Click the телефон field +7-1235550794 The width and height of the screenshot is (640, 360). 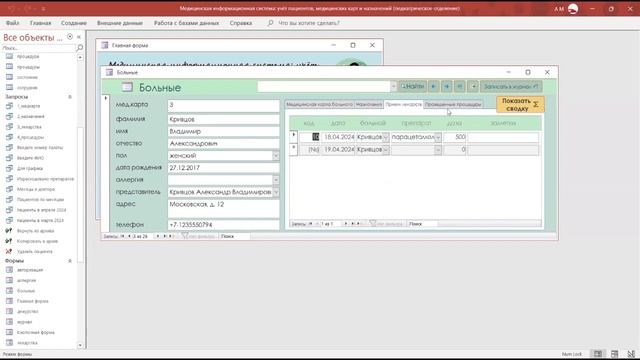[x=223, y=224]
